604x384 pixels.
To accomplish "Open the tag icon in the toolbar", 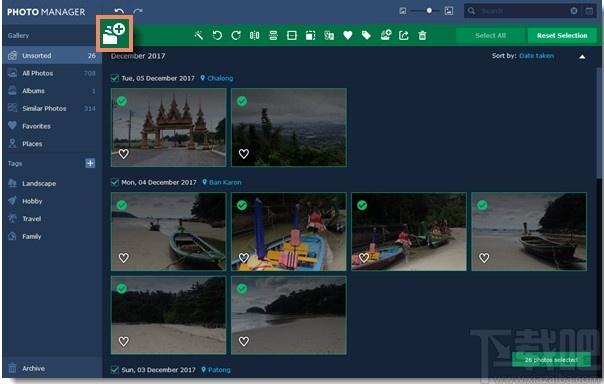I will 366,35.
